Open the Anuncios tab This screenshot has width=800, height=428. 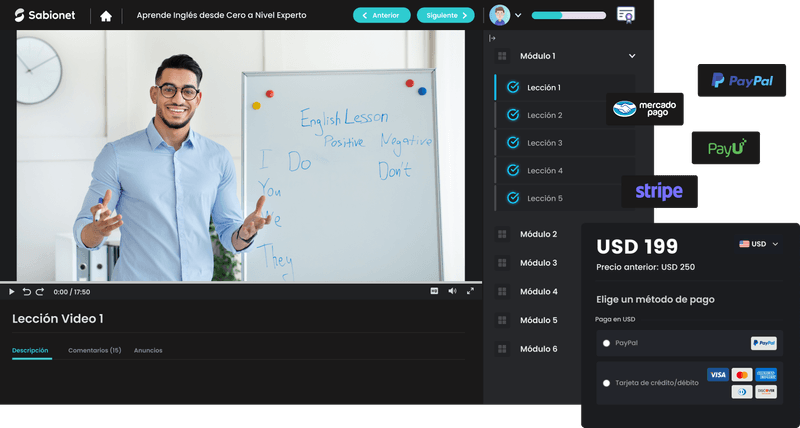148,350
